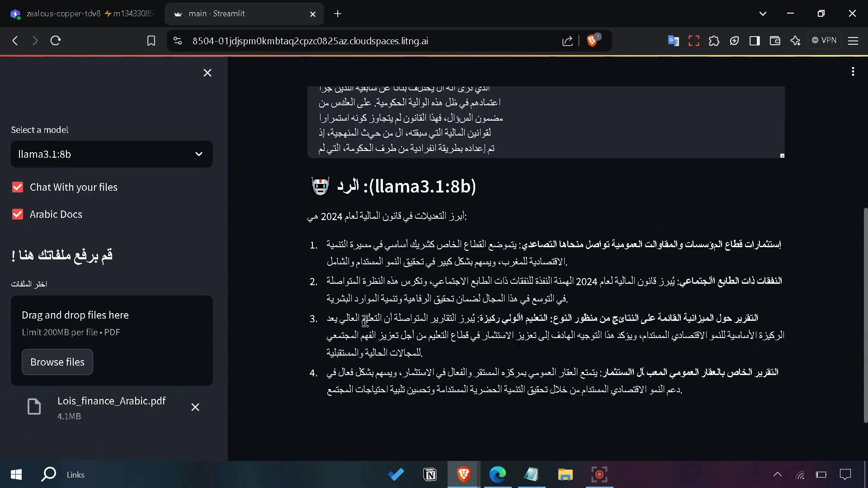Toggle the Chat With your files checkbox
Image resolution: width=868 pixels, height=488 pixels.
pyautogui.click(x=18, y=187)
